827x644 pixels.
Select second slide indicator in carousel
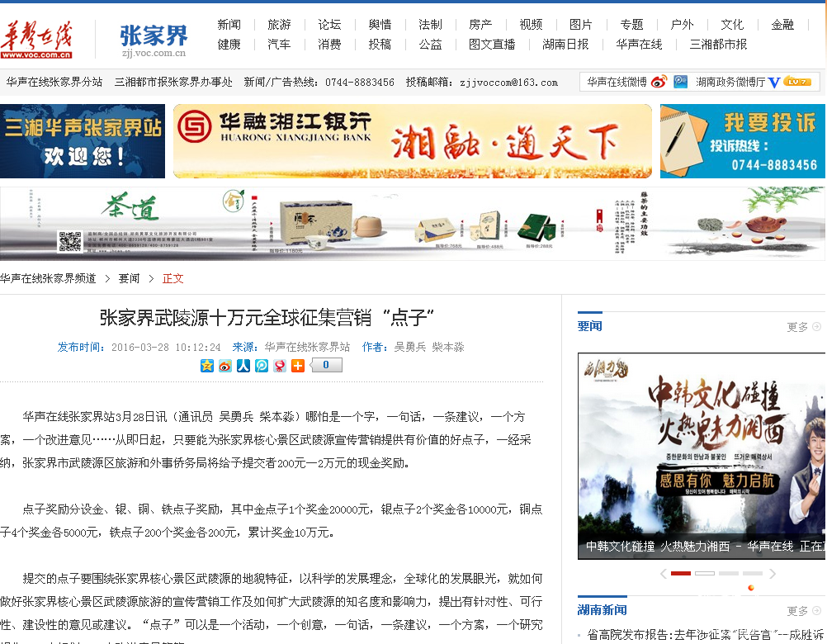pos(705,573)
